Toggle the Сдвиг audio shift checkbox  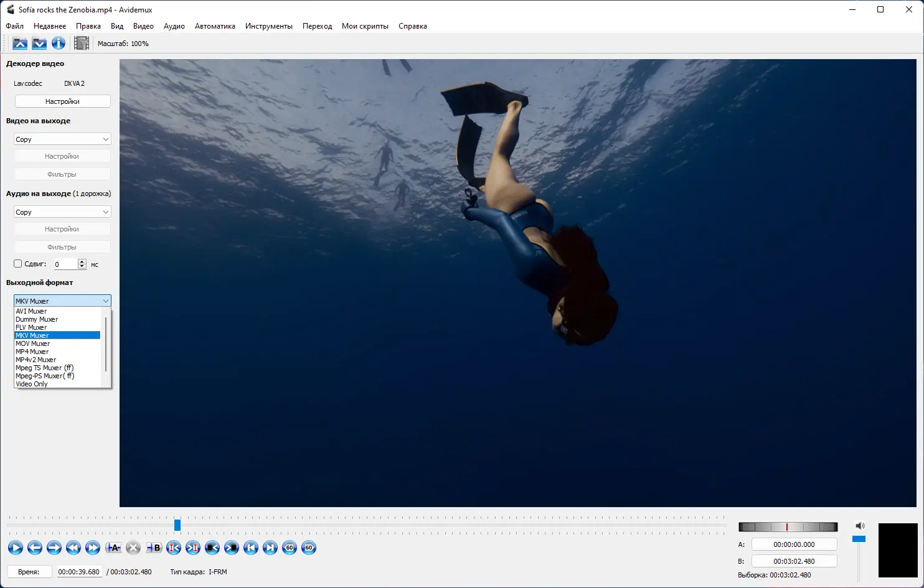pyautogui.click(x=18, y=264)
